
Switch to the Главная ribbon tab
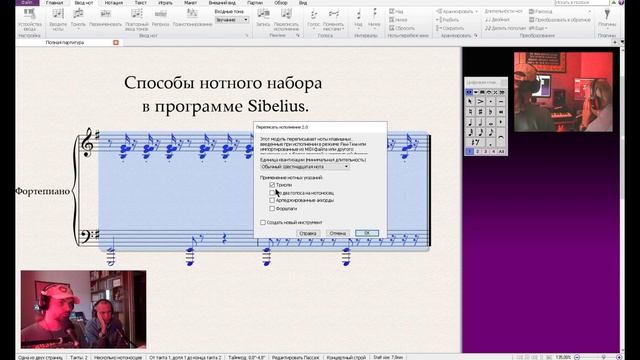(54, 2)
